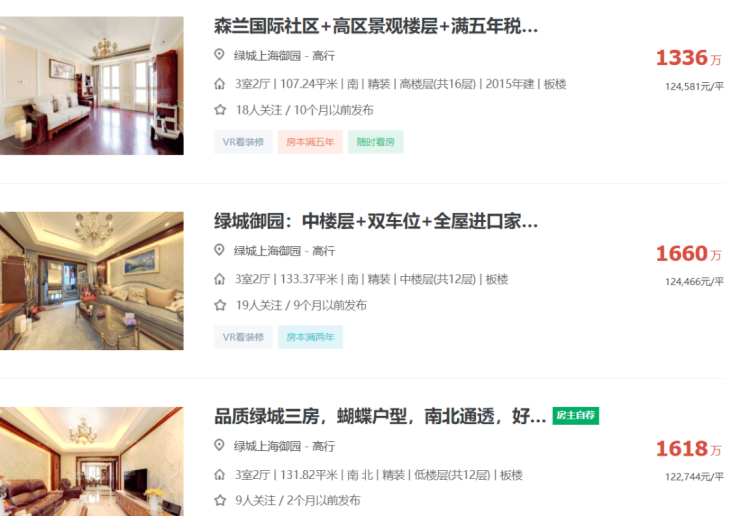Screen dimensions: 740x516
Task: Click location pin icon of 1618万 listing
Action: (x=219, y=445)
